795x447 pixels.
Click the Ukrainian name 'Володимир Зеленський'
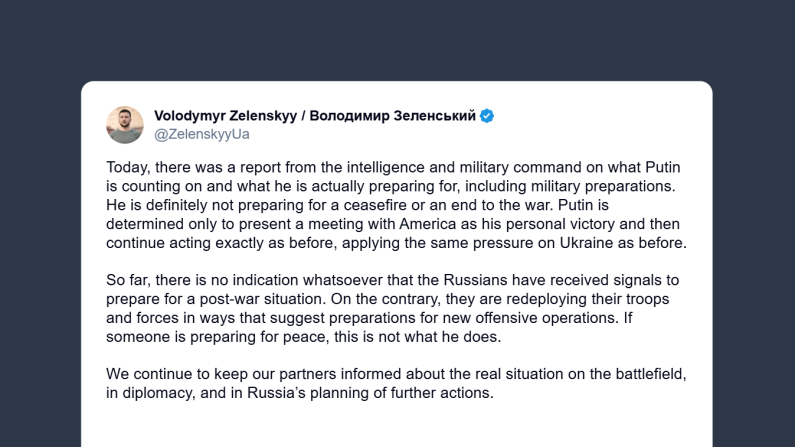pos(393,116)
